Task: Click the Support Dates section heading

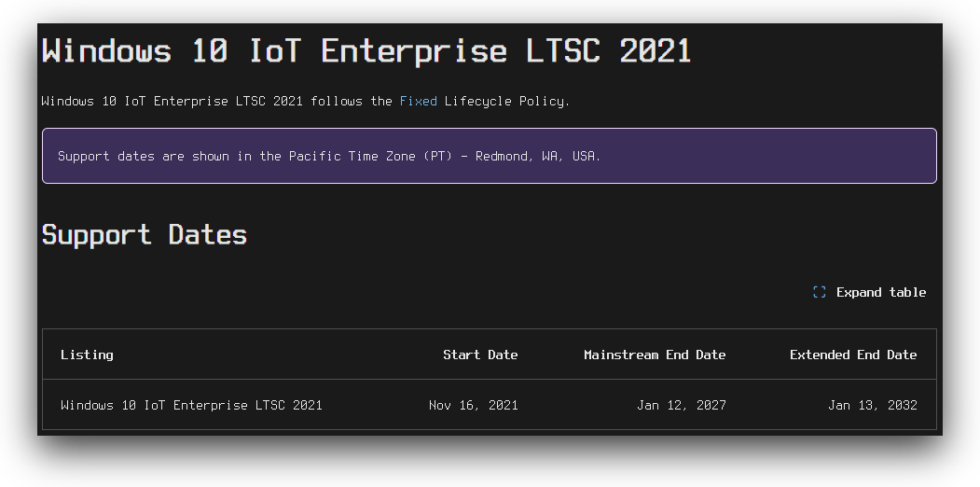Action: tap(145, 235)
